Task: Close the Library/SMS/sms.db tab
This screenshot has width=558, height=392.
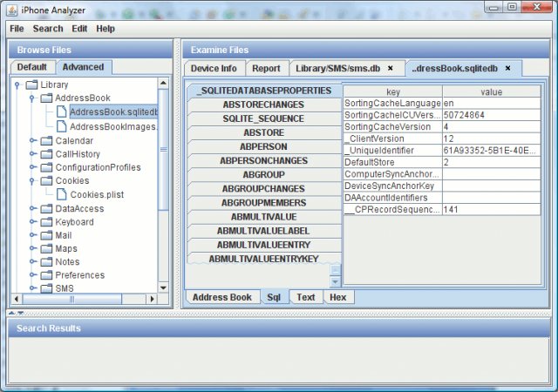Action: click(391, 68)
